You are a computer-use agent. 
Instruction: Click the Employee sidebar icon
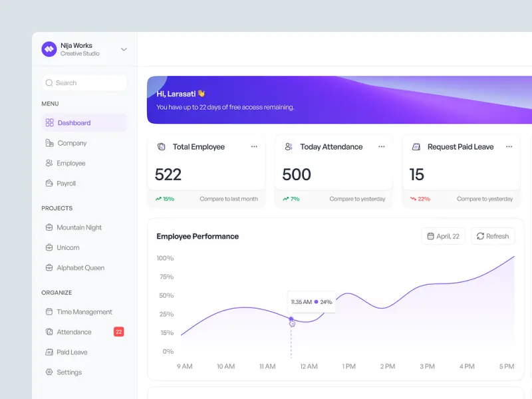pos(50,163)
